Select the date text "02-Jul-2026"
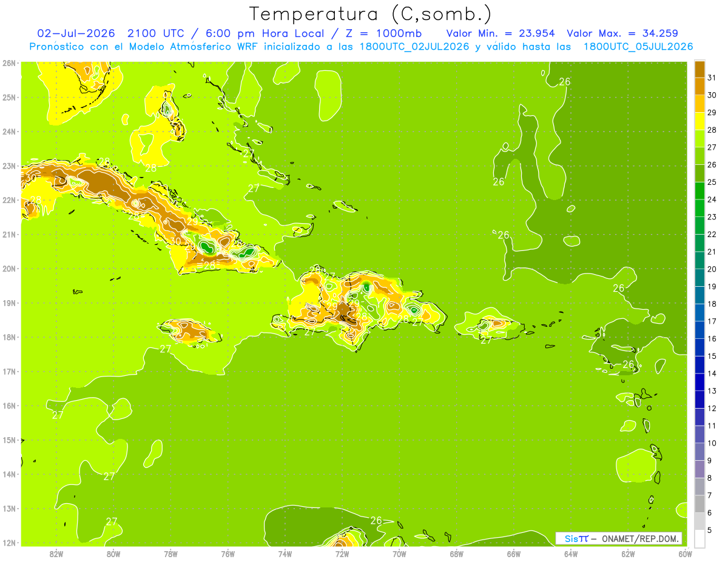The height and width of the screenshot is (562, 728). pyautogui.click(x=76, y=33)
